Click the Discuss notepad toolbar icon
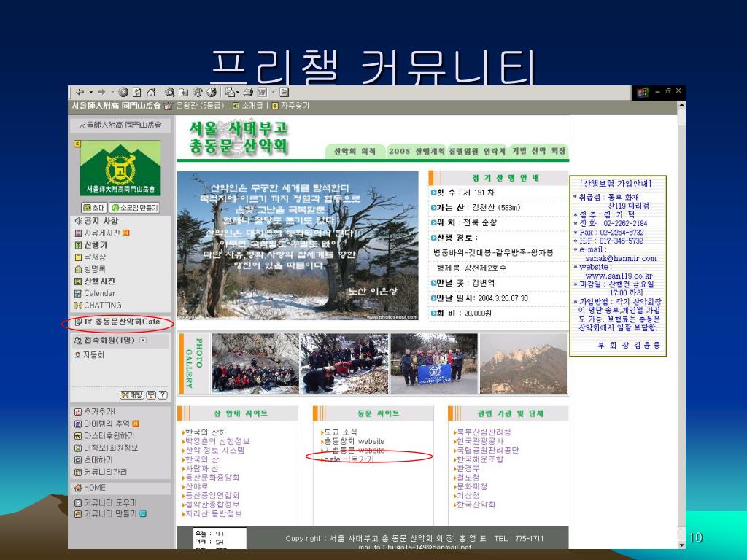747x560 pixels. click(285, 92)
